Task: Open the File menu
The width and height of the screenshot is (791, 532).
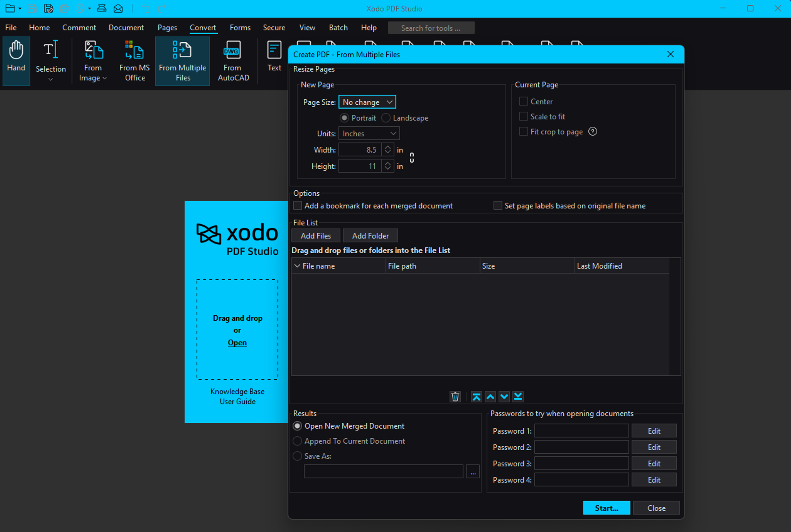Action: pos(11,27)
